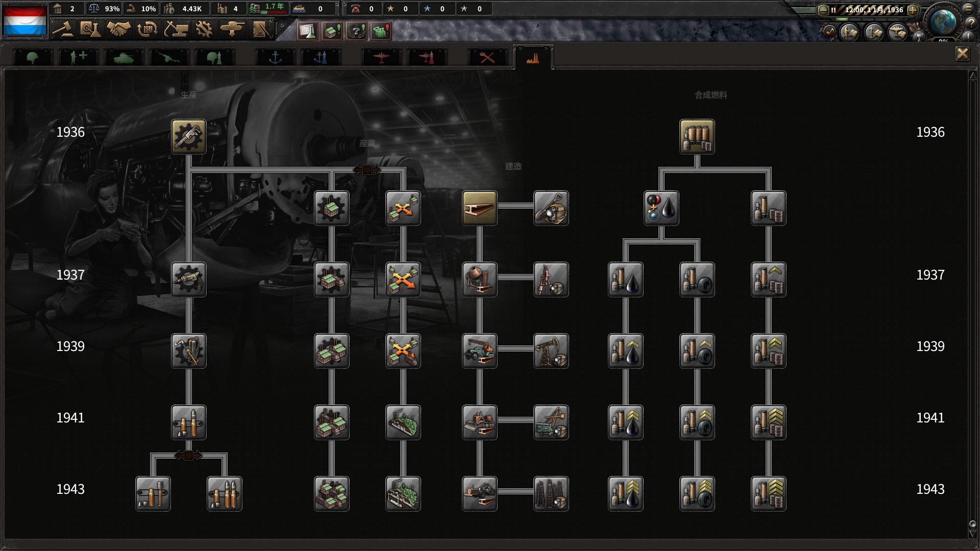This screenshot has height=551, width=980.
Task: Switch to the support companies research tab
Action: pos(78,57)
